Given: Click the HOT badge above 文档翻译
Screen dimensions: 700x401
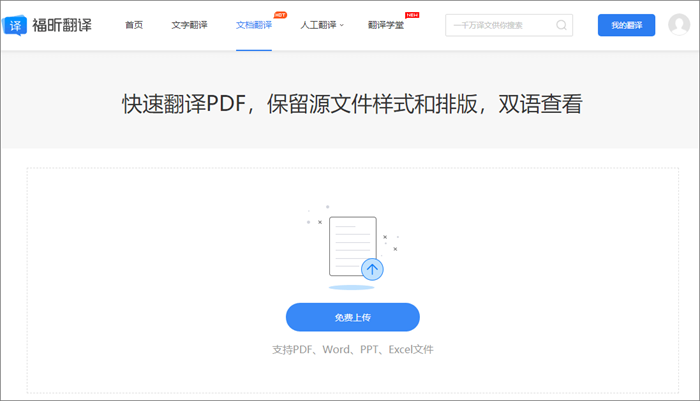Looking at the screenshot, I should pyautogui.click(x=279, y=15).
